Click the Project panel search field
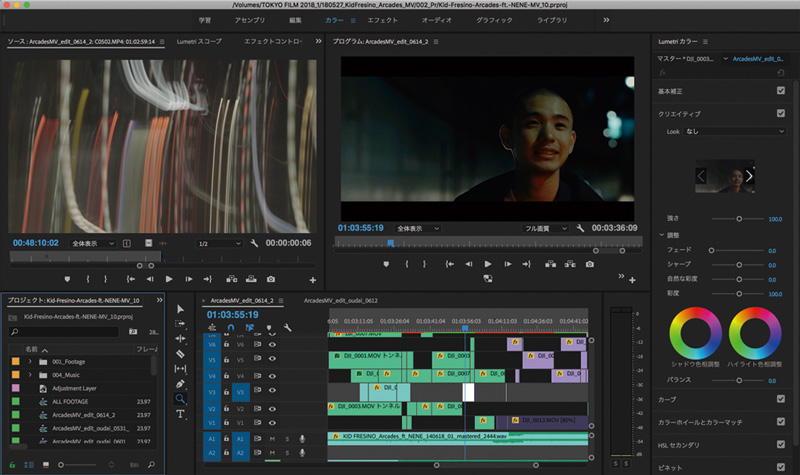Viewport: 800px width, 475px height. (x=64, y=332)
